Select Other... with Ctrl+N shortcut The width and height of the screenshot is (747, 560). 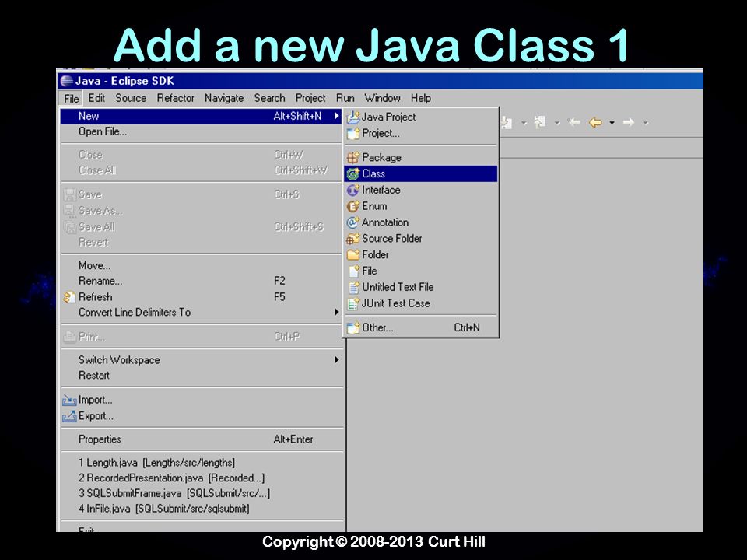tap(421, 327)
